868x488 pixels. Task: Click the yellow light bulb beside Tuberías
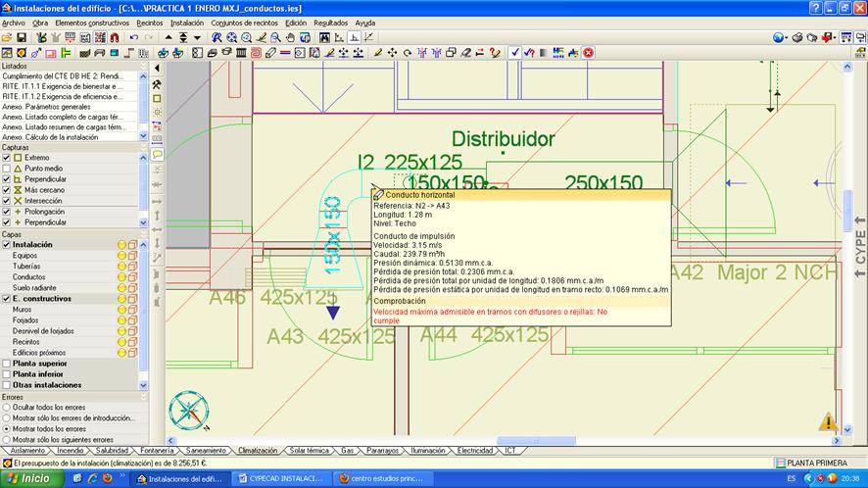(122, 267)
